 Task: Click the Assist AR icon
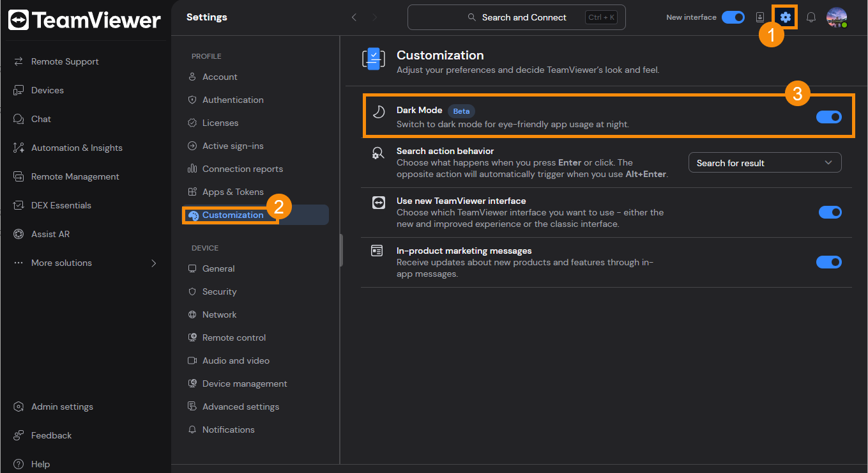[19, 234]
